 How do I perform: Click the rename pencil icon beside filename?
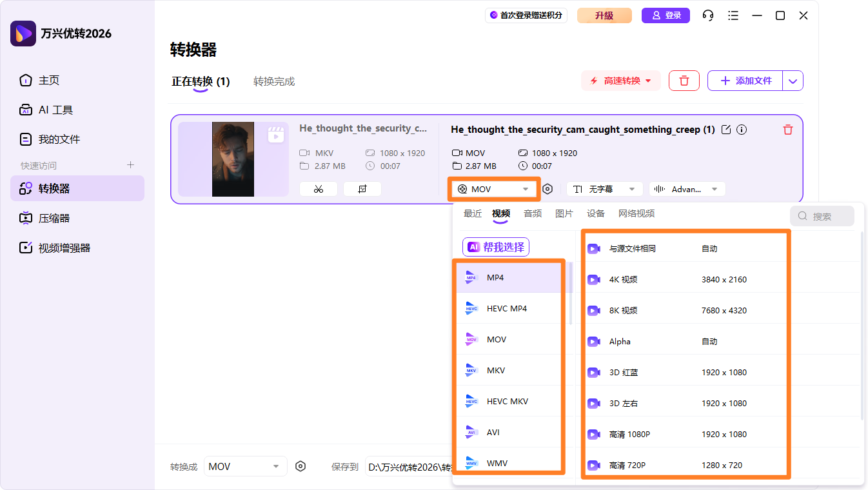[x=726, y=130]
